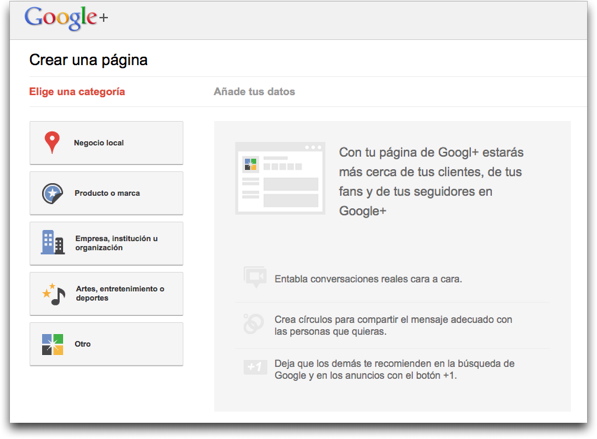Select Empresa, institución u organización

tap(106, 244)
